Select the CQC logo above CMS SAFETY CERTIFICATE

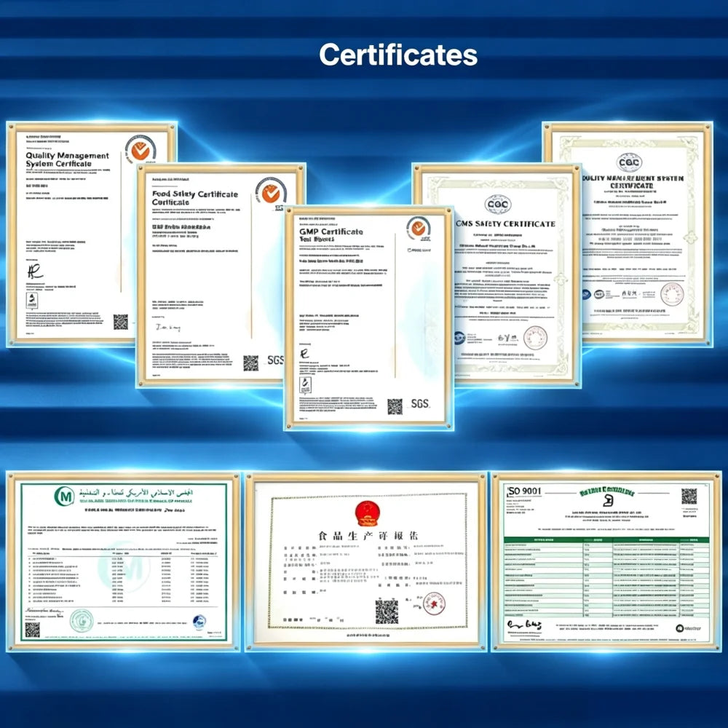coord(498,204)
